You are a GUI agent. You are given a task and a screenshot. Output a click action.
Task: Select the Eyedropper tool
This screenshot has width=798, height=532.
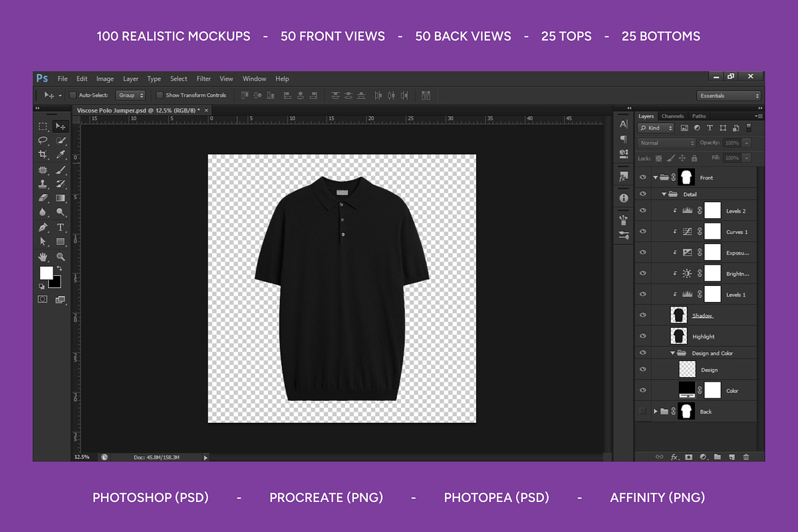61,154
